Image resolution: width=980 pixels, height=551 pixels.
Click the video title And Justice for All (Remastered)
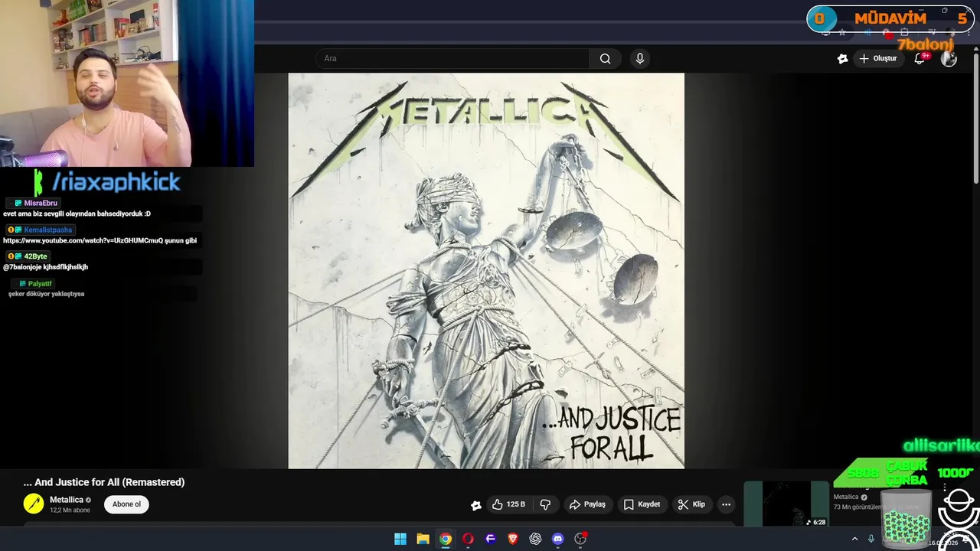[x=104, y=482]
